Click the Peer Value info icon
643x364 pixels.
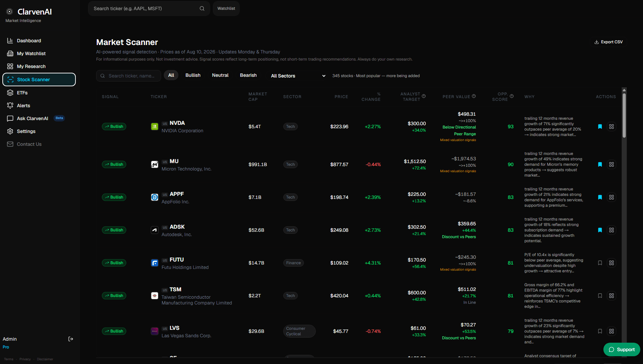click(474, 96)
